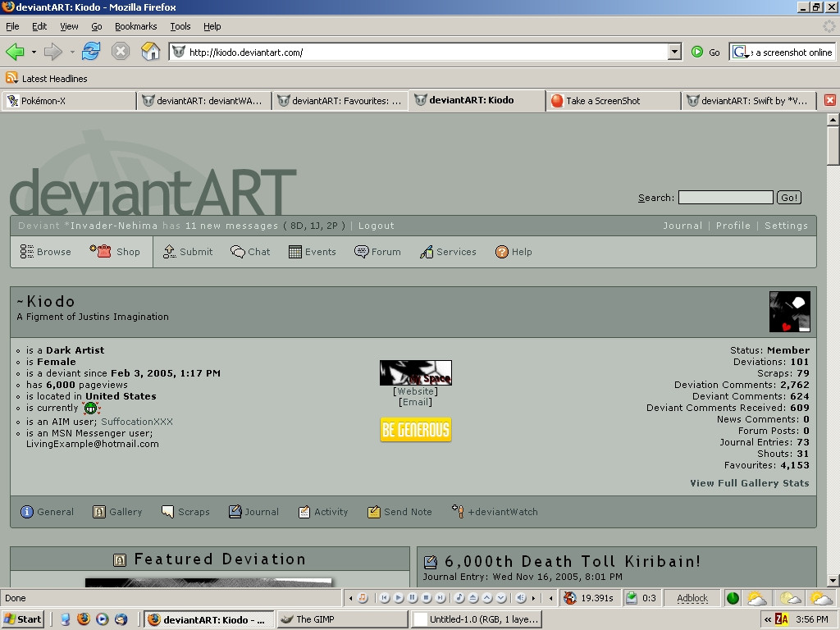Screen dimensions: 840x630
Task: Switch to the Take a ScreenShot tab
Action: tap(612, 101)
